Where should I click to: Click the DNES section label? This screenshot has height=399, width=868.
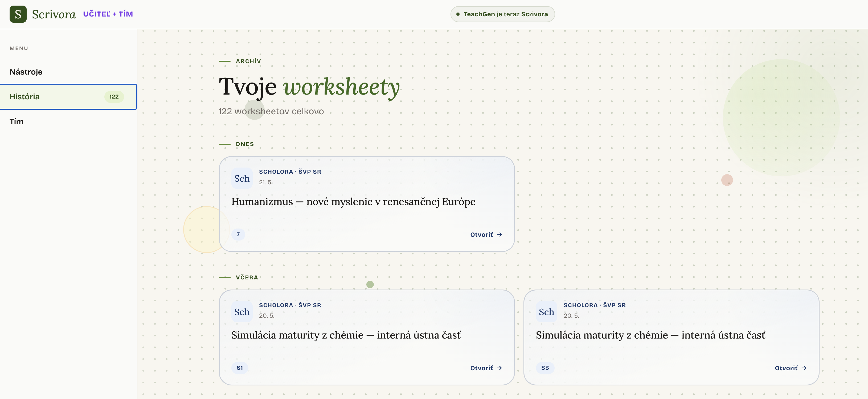tap(245, 144)
